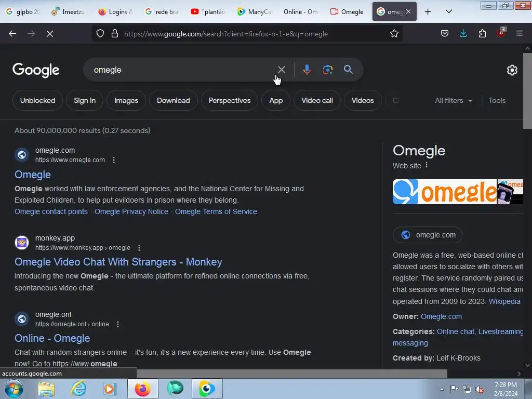View site padlock security info
The height and width of the screenshot is (399, 532).
point(115,34)
